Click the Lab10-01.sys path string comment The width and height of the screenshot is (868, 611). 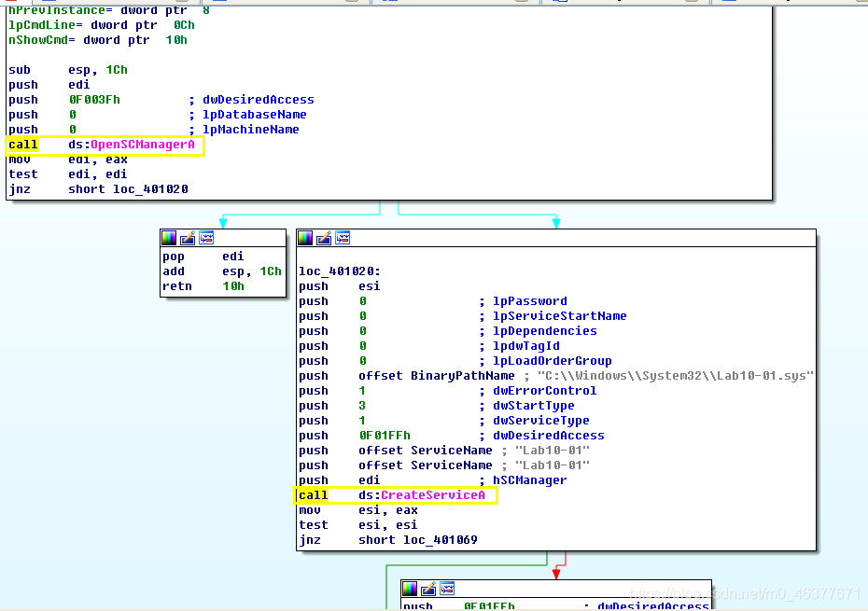tap(676, 376)
